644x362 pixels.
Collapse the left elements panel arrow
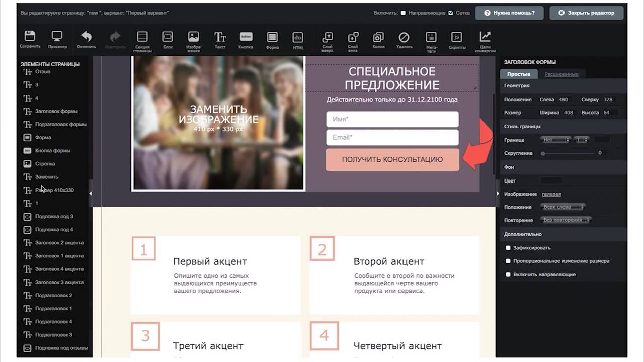tap(91, 193)
